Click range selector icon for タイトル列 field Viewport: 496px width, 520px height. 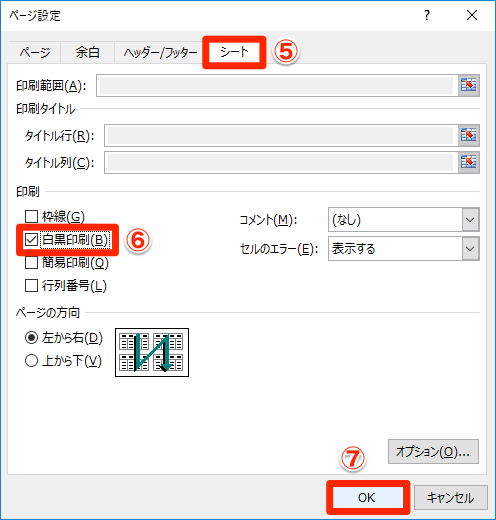tap(468, 162)
